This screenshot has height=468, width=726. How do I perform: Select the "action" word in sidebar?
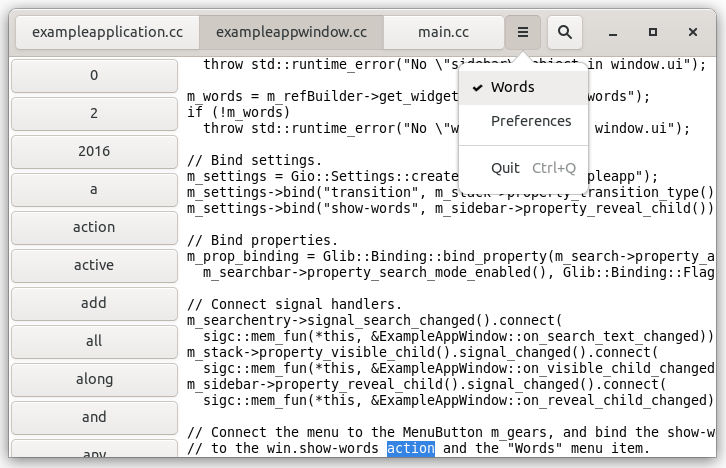tap(94, 227)
